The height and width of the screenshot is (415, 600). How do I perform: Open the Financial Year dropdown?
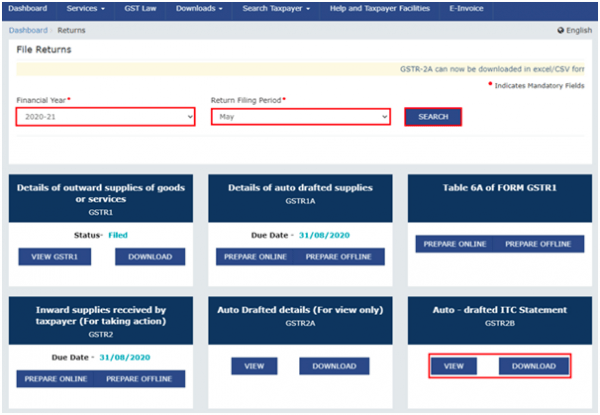(x=105, y=117)
